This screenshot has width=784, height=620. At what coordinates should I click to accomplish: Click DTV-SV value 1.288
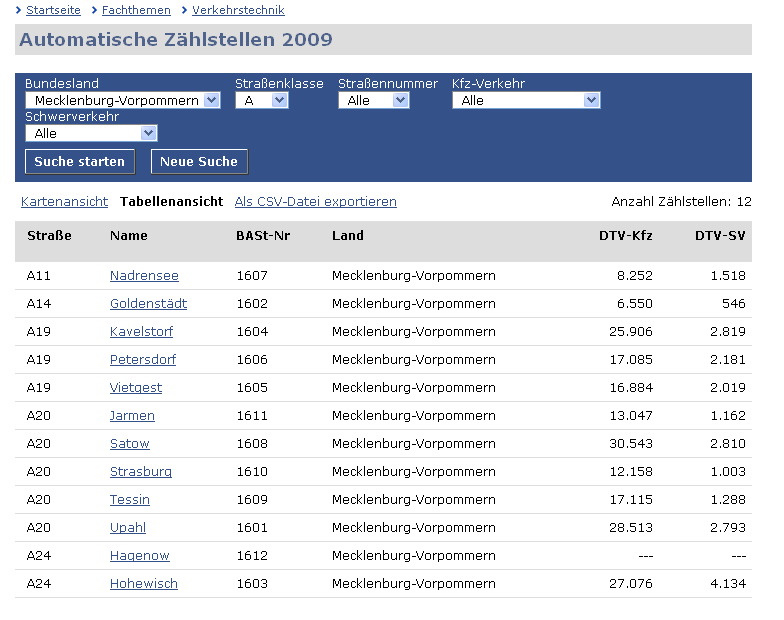[728, 500]
